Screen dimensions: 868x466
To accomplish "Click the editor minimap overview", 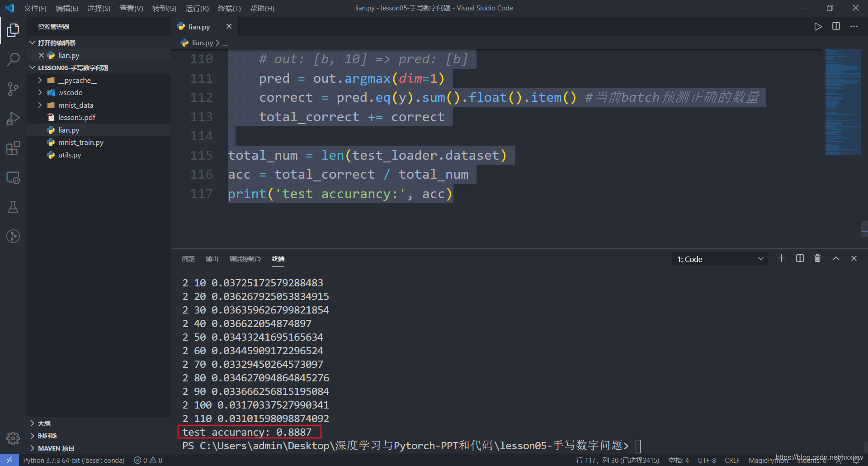I will (x=843, y=102).
